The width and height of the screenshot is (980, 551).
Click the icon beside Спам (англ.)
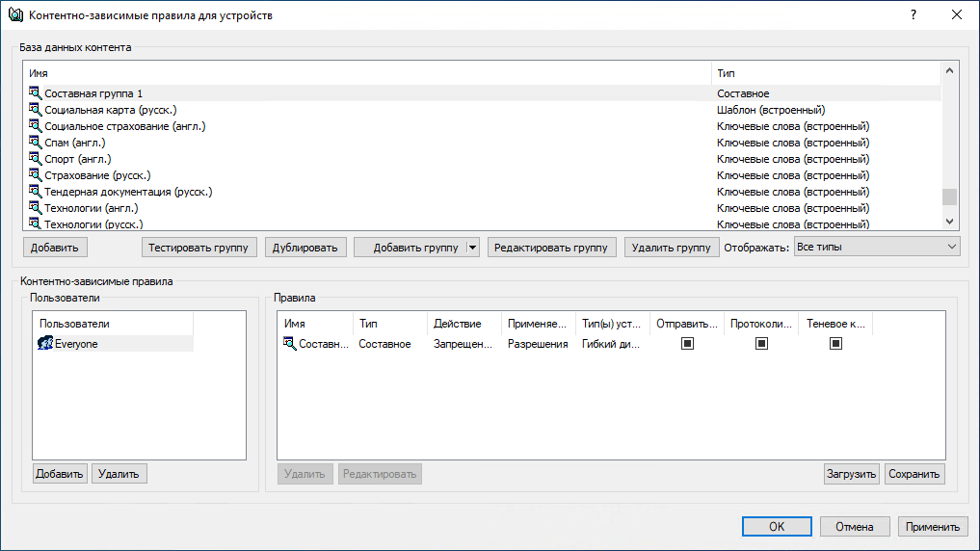(x=35, y=142)
